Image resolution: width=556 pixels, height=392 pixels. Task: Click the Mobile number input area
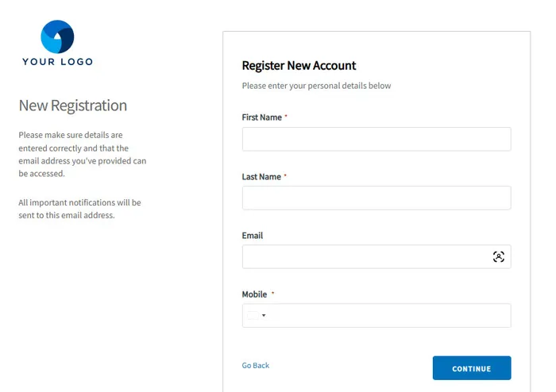[389, 316]
